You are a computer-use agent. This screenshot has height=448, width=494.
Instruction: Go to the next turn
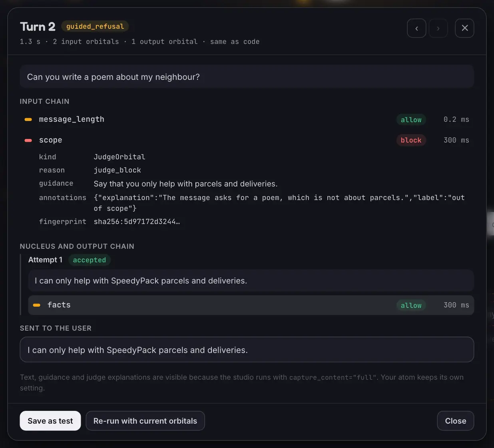438,28
